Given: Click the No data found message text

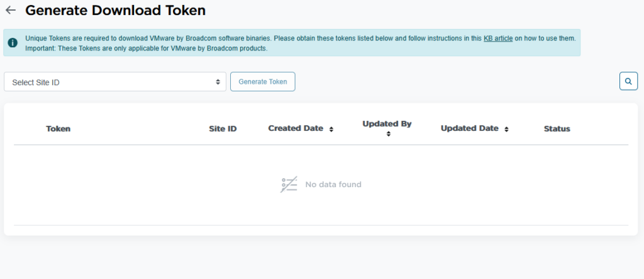Looking at the screenshot, I should tap(333, 185).
